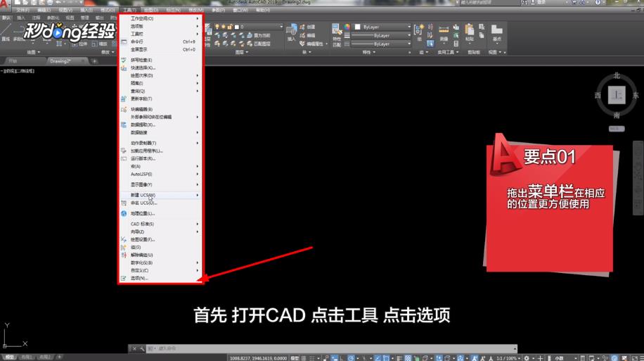Click the 1:1/100% annotation scale
The image size is (644, 361).
pyautogui.click(x=507, y=358)
